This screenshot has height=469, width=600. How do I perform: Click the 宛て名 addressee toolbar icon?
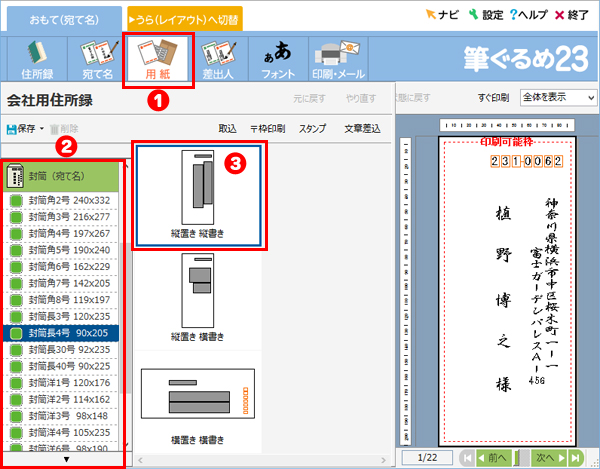click(x=98, y=60)
